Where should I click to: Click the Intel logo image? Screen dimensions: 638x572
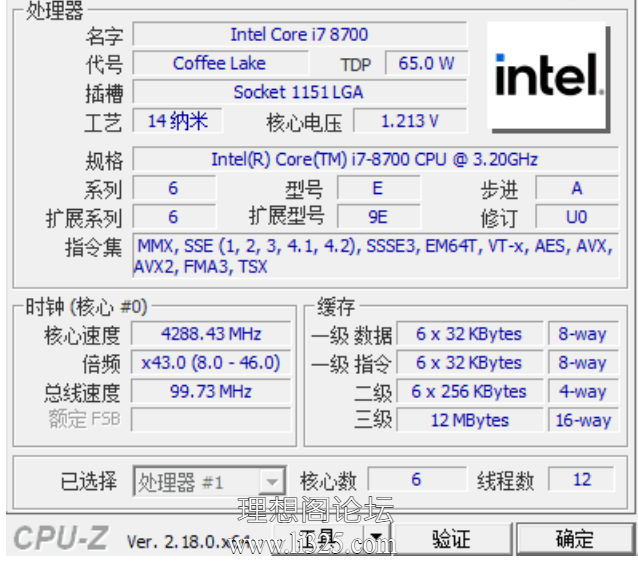pos(549,78)
